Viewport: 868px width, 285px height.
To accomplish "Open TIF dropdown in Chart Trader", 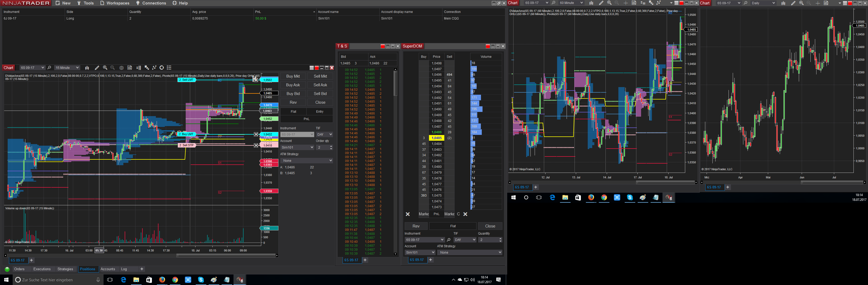I will 324,135.
